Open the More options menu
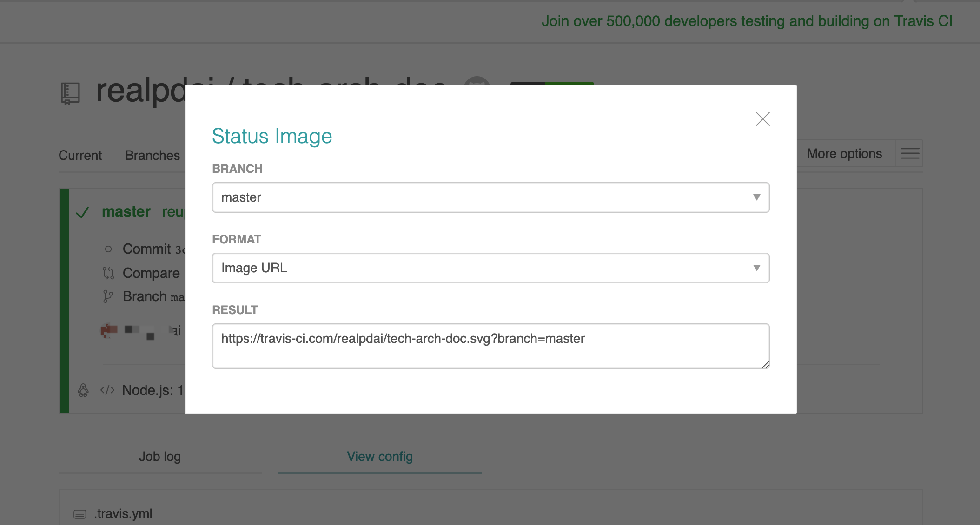 click(844, 154)
